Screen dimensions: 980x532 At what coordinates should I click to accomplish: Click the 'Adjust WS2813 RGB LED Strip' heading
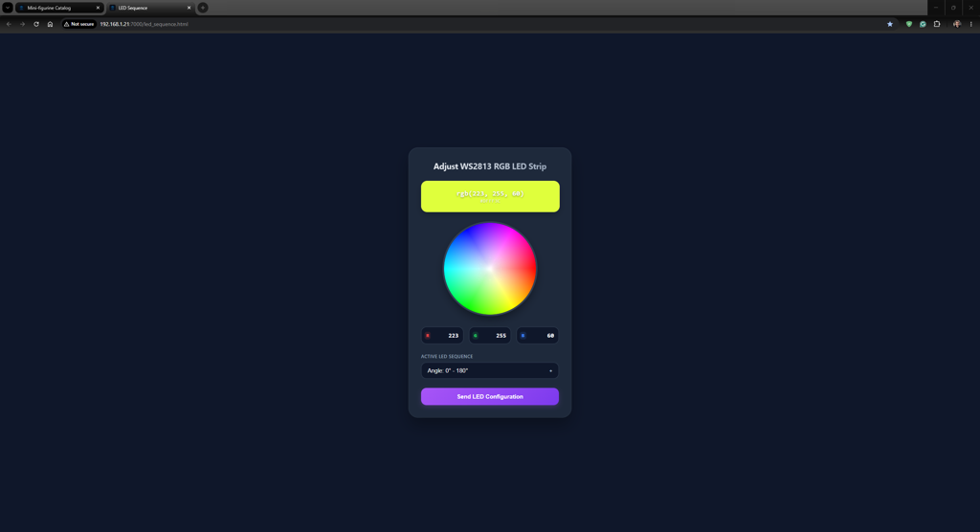[490, 166]
